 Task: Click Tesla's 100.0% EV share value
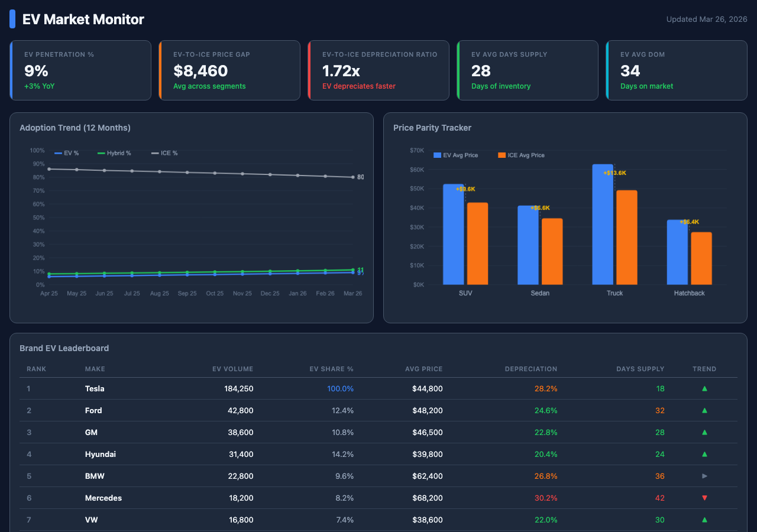pos(341,389)
